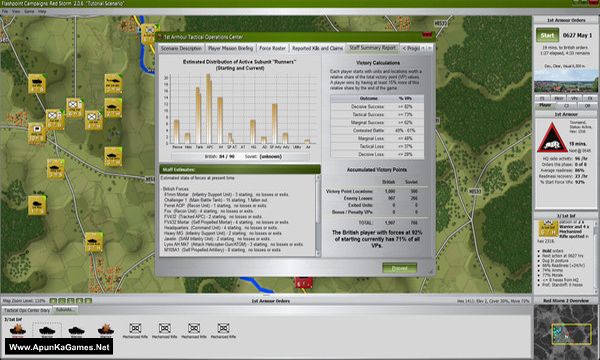Open the View menu
600x360 pixels.
pyautogui.click(x=16, y=11)
